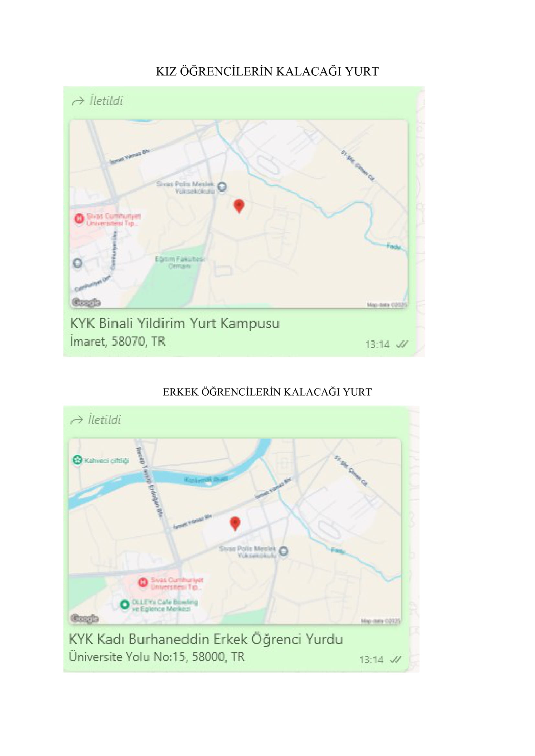Click the Kahveci çiftliği green marker icon
The image size is (535, 756).
(77, 460)
